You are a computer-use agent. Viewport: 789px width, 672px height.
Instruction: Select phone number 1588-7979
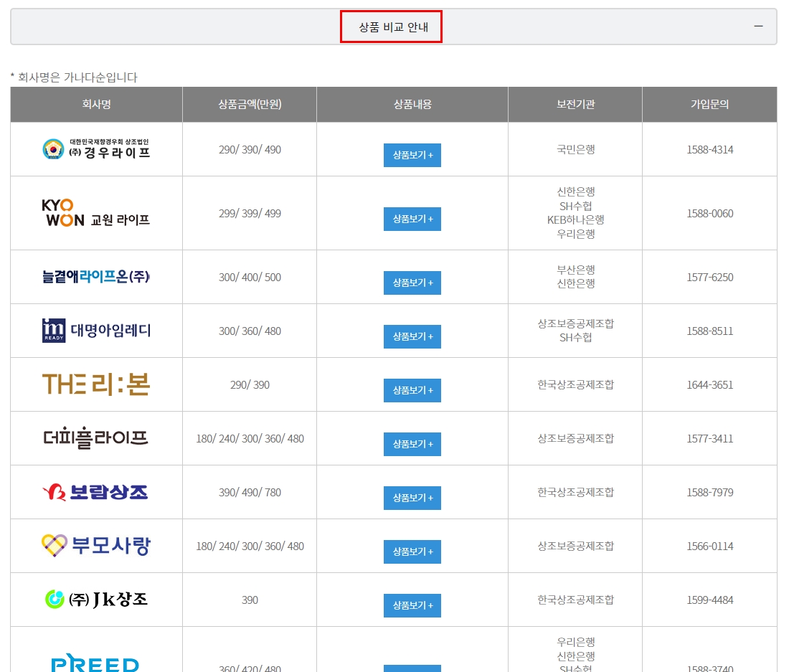(709, 493)
